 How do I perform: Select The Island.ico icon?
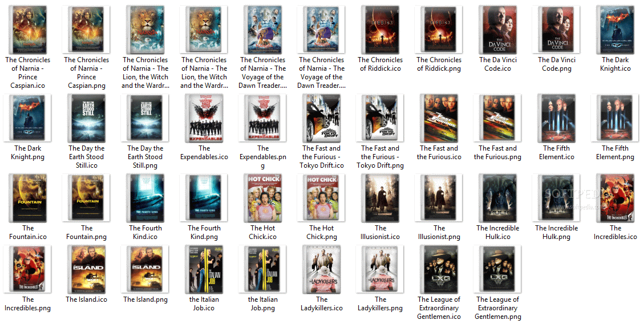[x=86, y=269]
